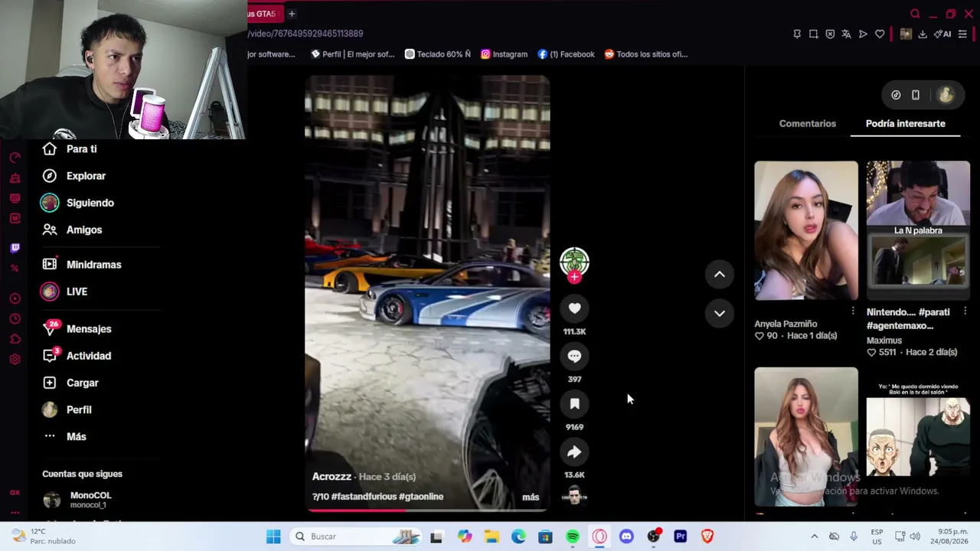Open Premiere Pro from the taskbar
The width and height of the screenshot is (980, 551).
pos(681,536)
